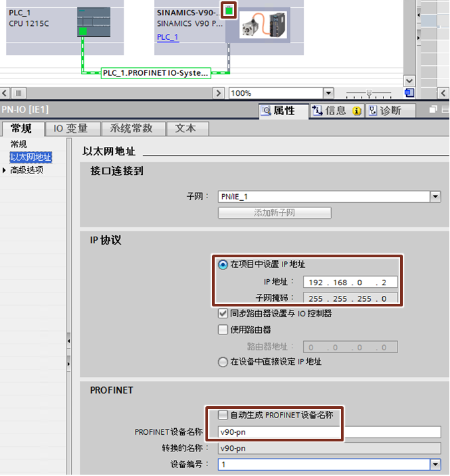Click the scroll left arrow at far right edge
This screenshot has height=476, width=450.
click(443, 93)
